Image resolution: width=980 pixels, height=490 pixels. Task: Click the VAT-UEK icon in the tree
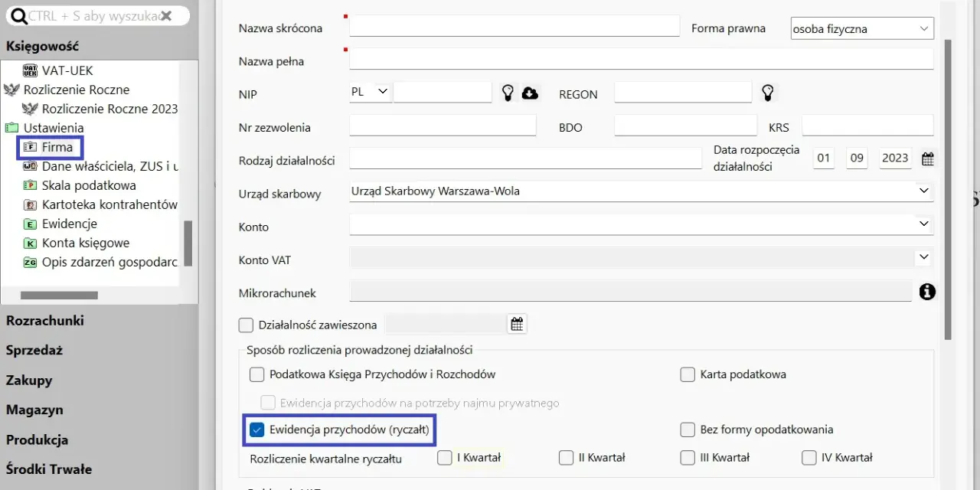coord(31,70)
